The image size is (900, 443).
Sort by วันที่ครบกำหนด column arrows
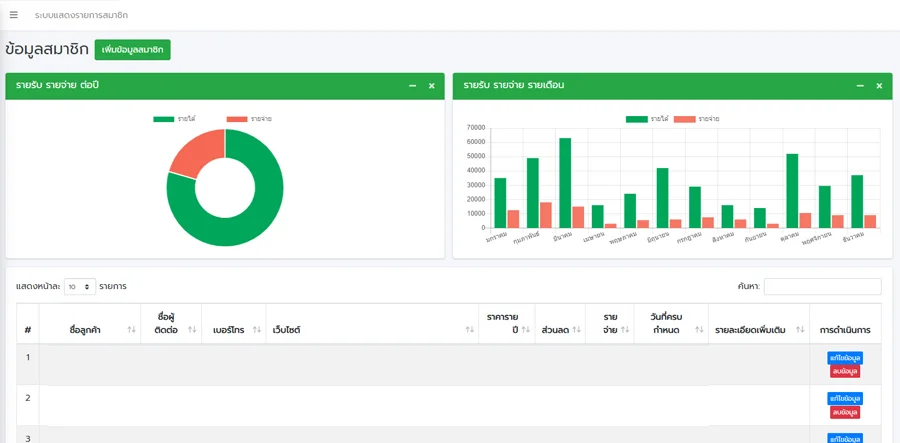tap(699, 329)
